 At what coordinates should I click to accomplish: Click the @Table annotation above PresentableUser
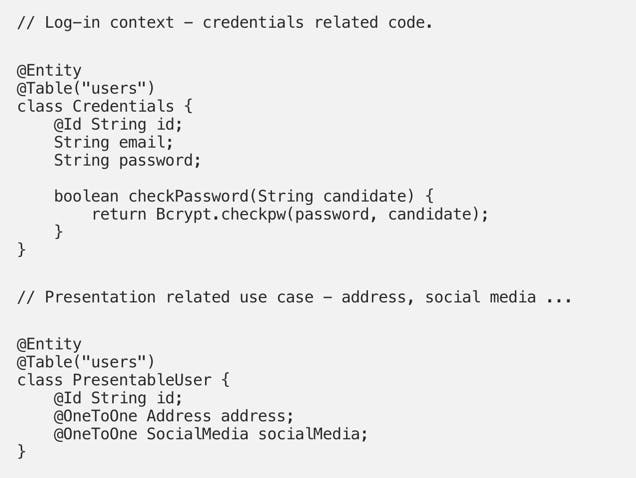(86, 362)
